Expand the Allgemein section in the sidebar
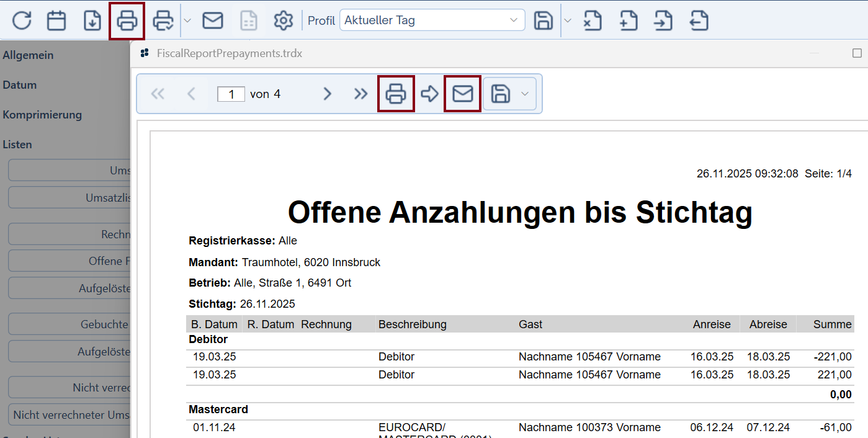This screenshot has height=438, width=868. tap(28, 55)
